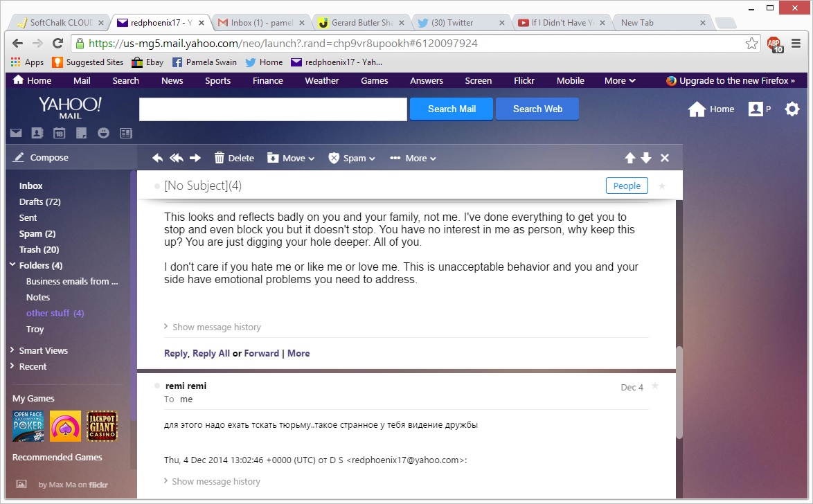
Task: Click the More link beside Forward
Action: (x=298, y=353)
